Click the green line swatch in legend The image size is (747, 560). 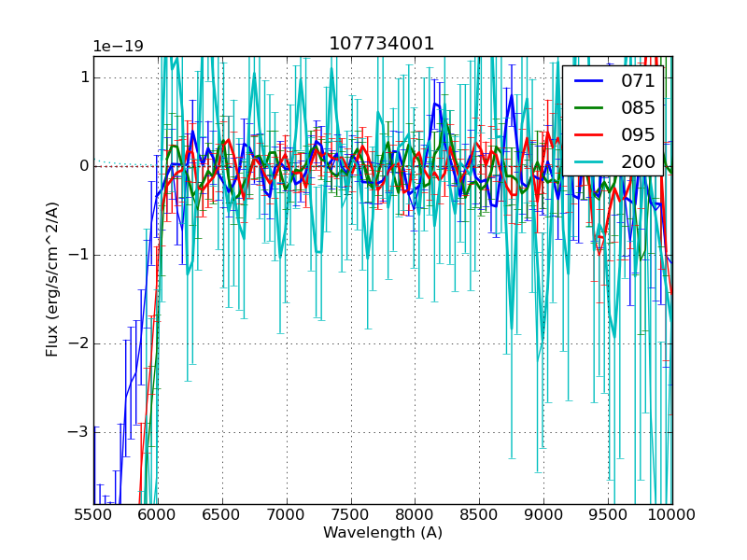pyautogui.click(x=590, y=108)
